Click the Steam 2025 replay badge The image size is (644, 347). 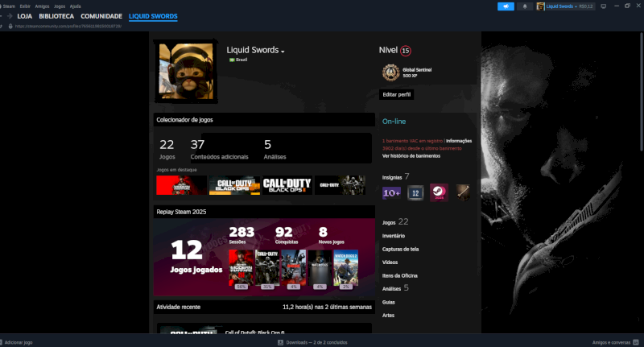coord(439,192)
